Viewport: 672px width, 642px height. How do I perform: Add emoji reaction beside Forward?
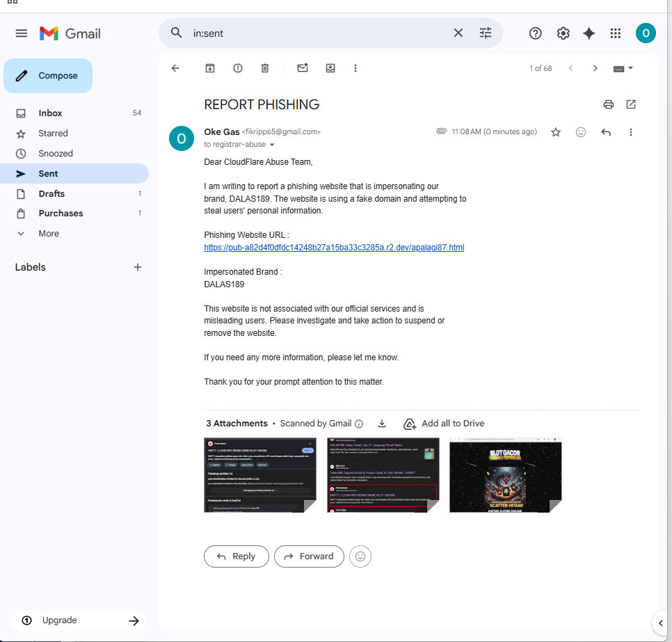pos(360,556)
